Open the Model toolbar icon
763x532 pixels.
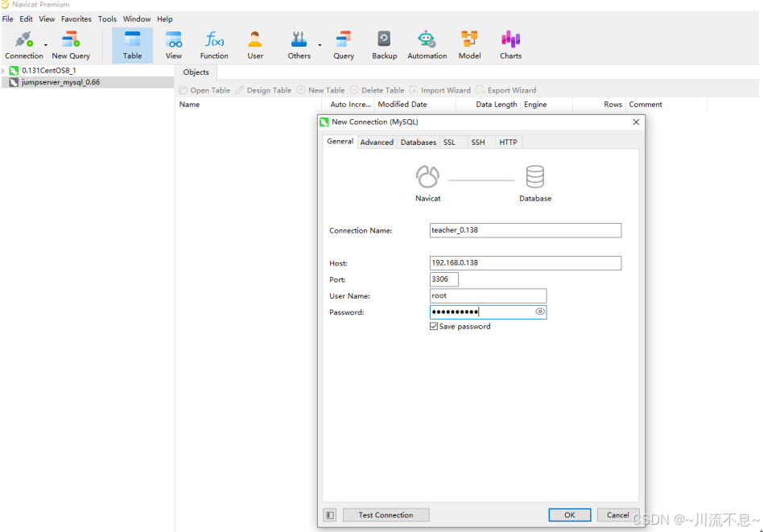pos(469,45)
